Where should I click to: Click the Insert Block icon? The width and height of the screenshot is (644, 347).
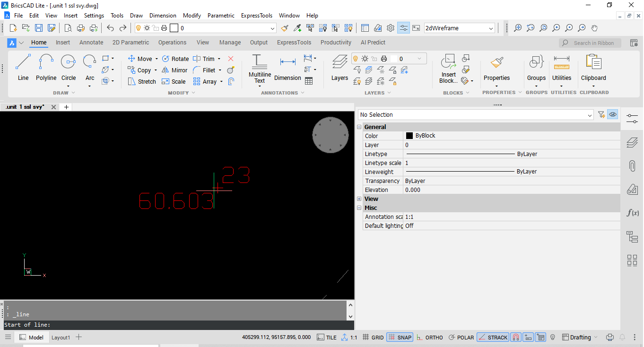coord(448,69)
